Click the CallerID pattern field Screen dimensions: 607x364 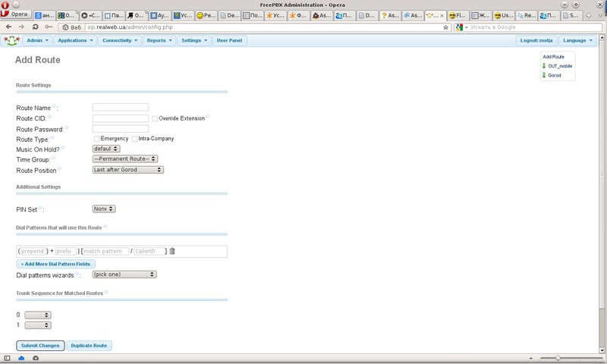pos(149,251)
